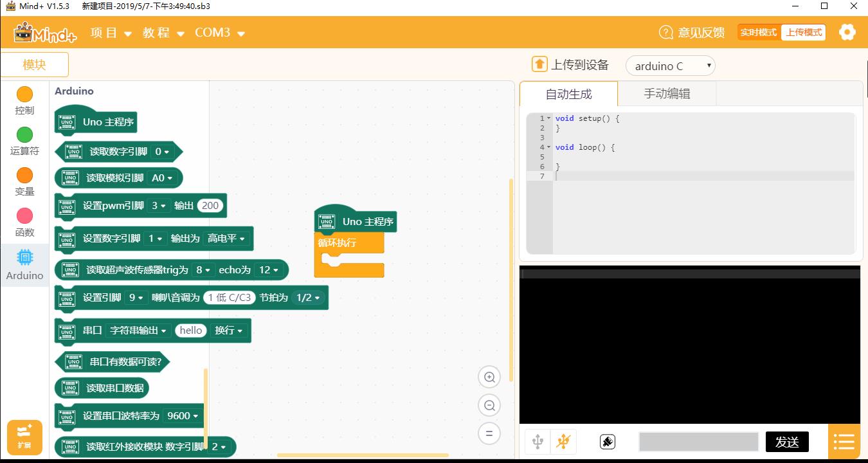This screenshot has height=463, width=868.
Task: Select the 模块 tab
Action: tap(34, 64)
